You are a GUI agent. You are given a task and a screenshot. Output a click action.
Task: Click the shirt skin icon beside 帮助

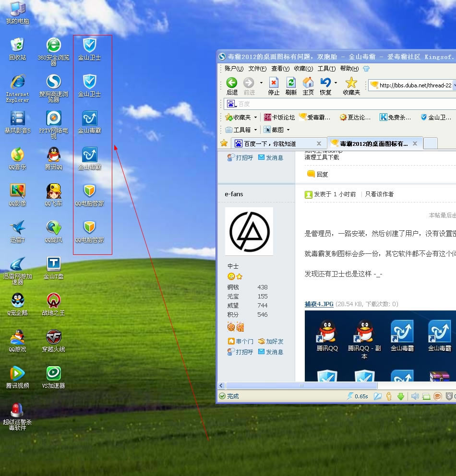pyautogui.click(x=366, y=69)
